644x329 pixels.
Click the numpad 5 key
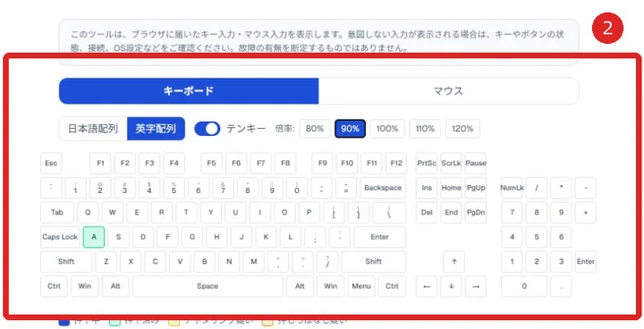537,237
